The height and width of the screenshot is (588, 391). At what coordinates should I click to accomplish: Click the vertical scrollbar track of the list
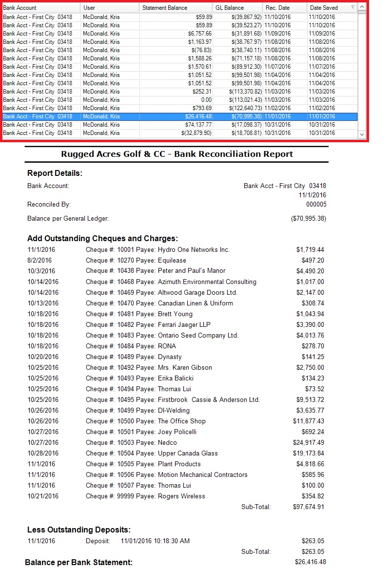[362, 73]
